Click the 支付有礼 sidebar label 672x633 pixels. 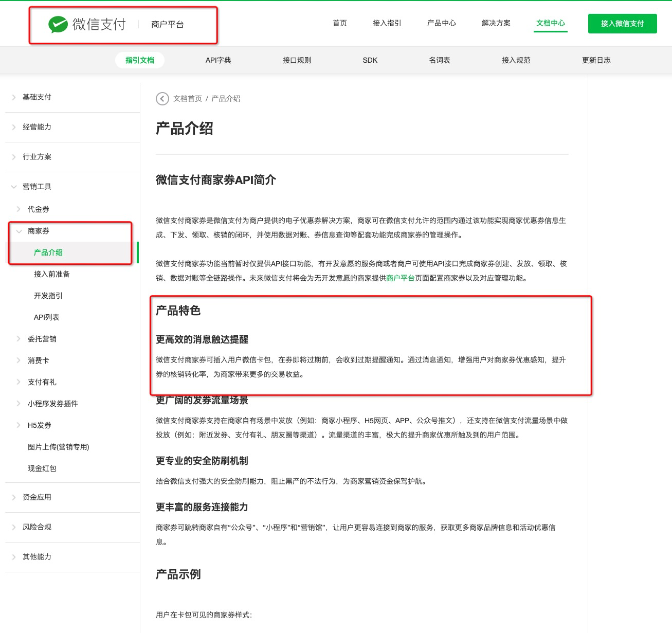(42, 382)
